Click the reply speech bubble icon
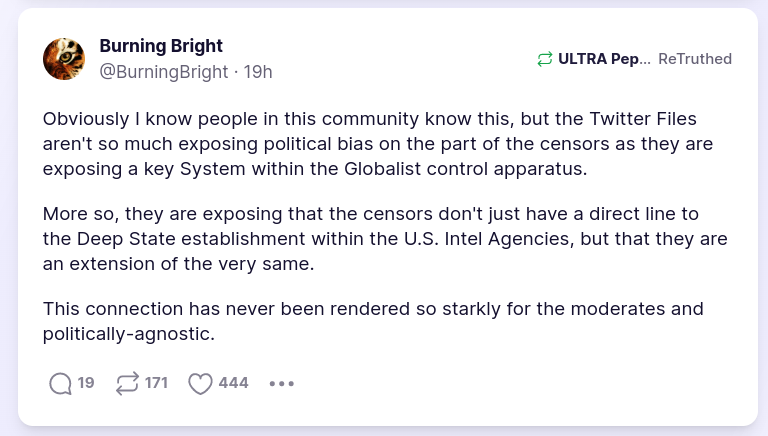768x436 pixels. pyautogui.click(x=60, y=384)
